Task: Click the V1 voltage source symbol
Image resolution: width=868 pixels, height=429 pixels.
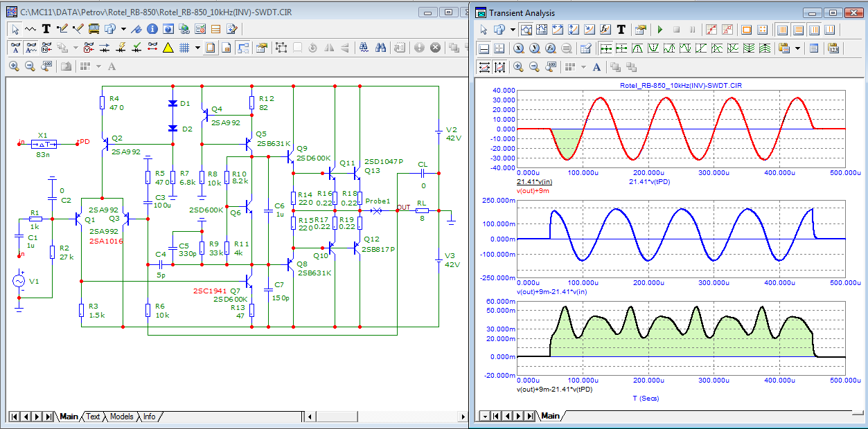Action: (x=19, y=281)
